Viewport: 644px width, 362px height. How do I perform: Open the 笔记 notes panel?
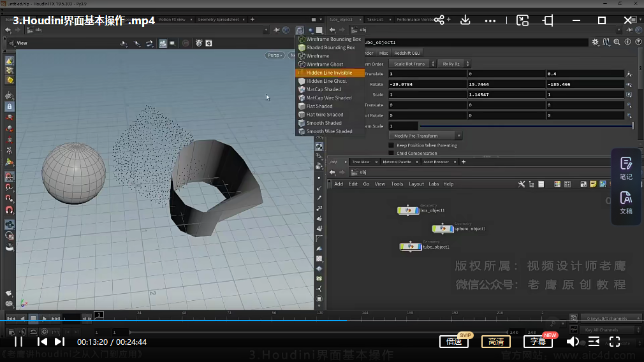626,168
